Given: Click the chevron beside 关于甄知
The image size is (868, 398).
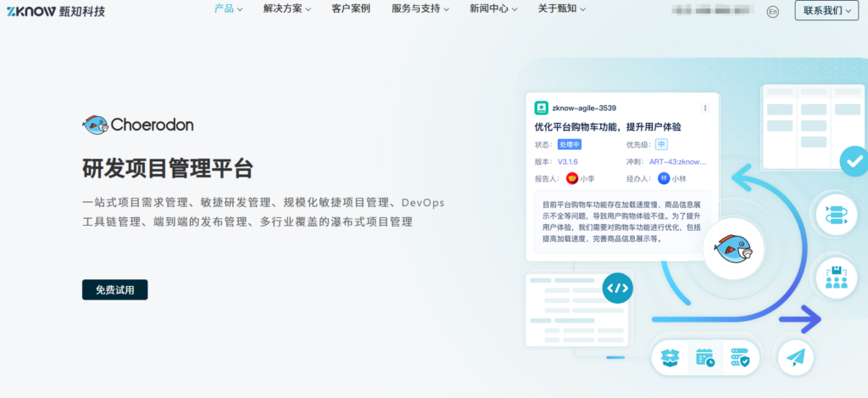Looking at the screenshot, I should coord(583,9).
